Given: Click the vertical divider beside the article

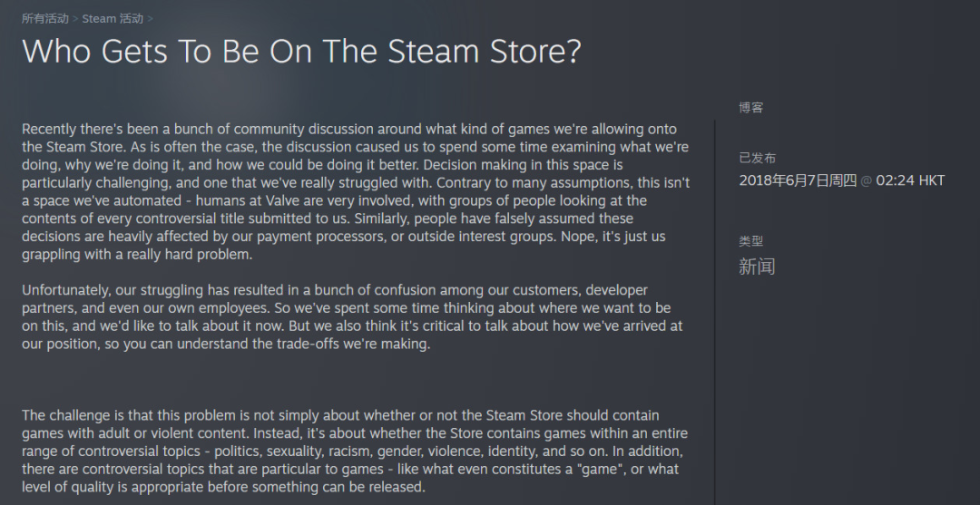Looking at the screenshot, I should click(x=714, y=312).
